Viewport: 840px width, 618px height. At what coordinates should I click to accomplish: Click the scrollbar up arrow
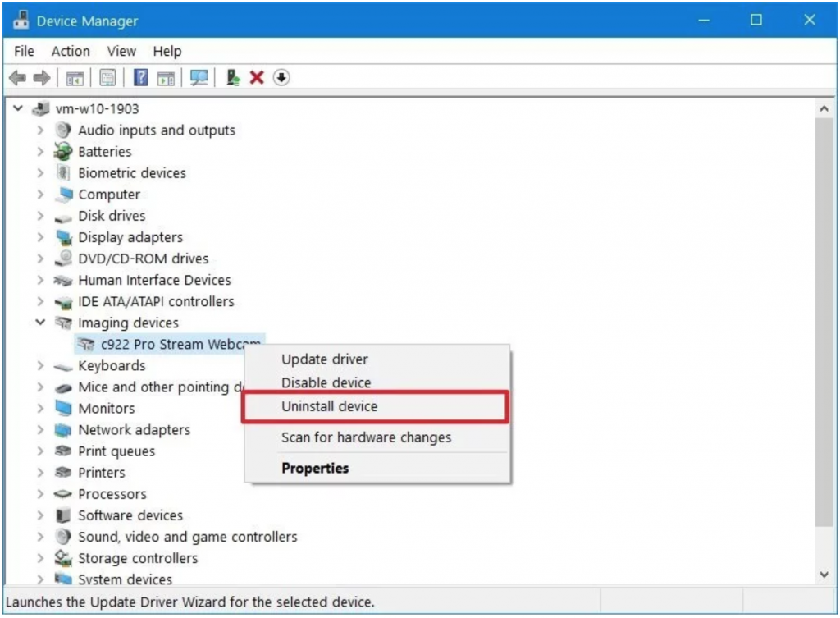coord(824,109)
